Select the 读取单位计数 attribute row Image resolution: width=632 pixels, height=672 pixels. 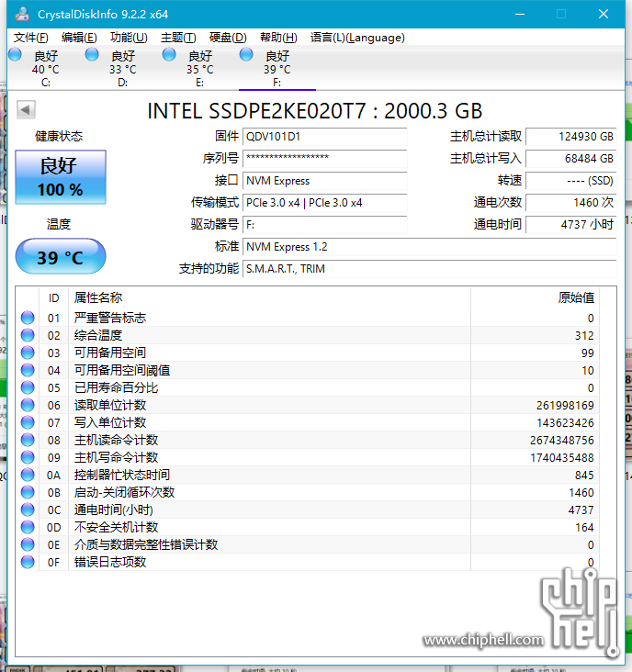308,405
